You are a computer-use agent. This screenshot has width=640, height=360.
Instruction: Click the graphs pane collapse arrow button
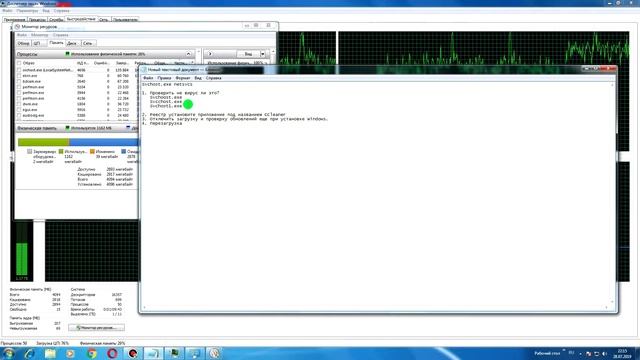(x=210, y=54)
